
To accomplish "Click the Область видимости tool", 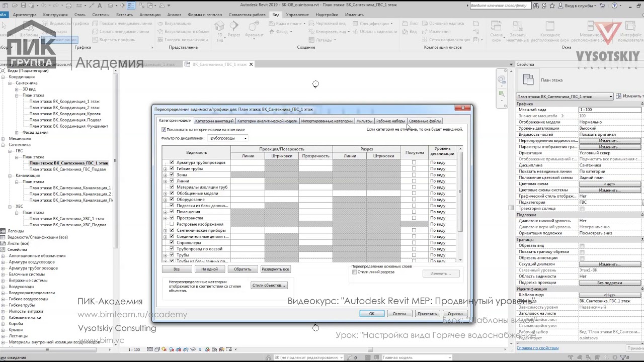I will [x=375, y=32].
